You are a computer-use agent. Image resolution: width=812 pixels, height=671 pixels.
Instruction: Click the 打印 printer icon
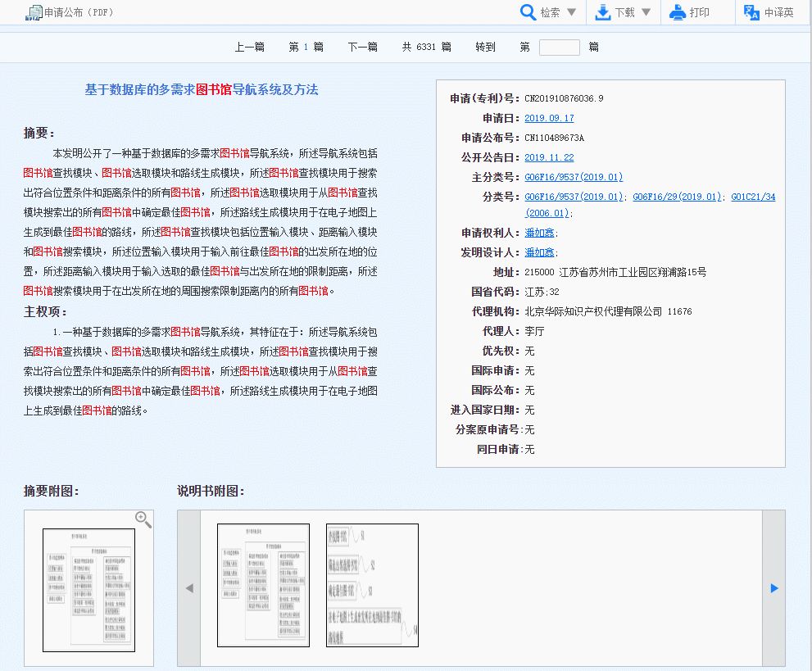pyautogui.click(x=678, y=12)
